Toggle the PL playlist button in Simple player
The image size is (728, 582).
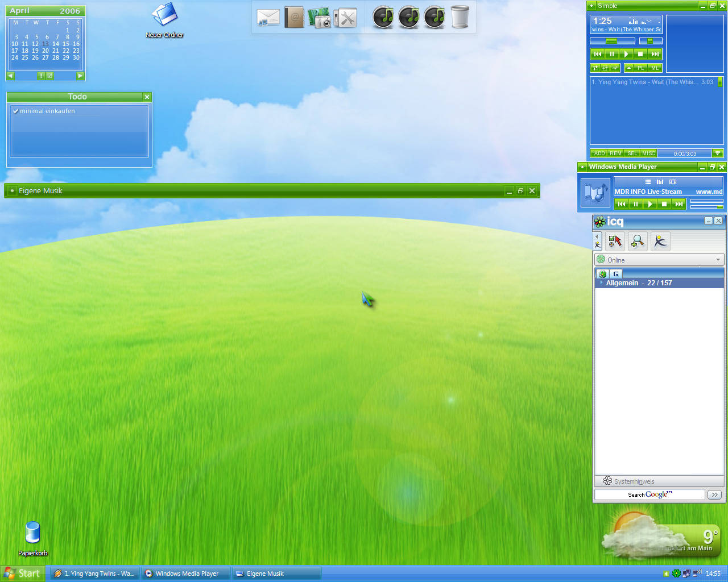pos(641,68)
